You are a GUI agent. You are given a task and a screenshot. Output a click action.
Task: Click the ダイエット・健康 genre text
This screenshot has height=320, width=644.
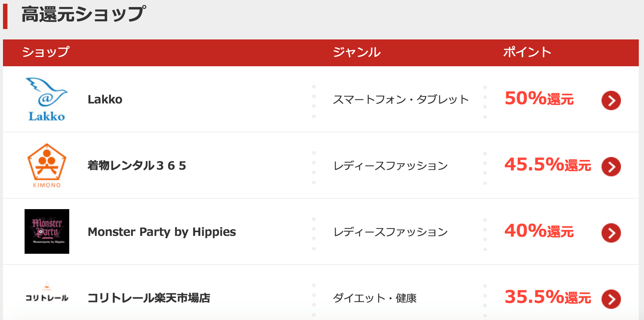click(x=374, y=298)
